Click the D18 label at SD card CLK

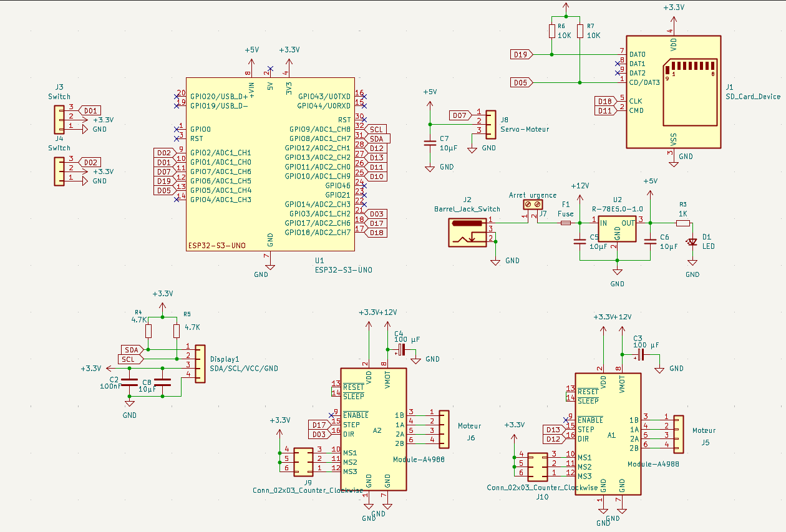tap(605, 101)
